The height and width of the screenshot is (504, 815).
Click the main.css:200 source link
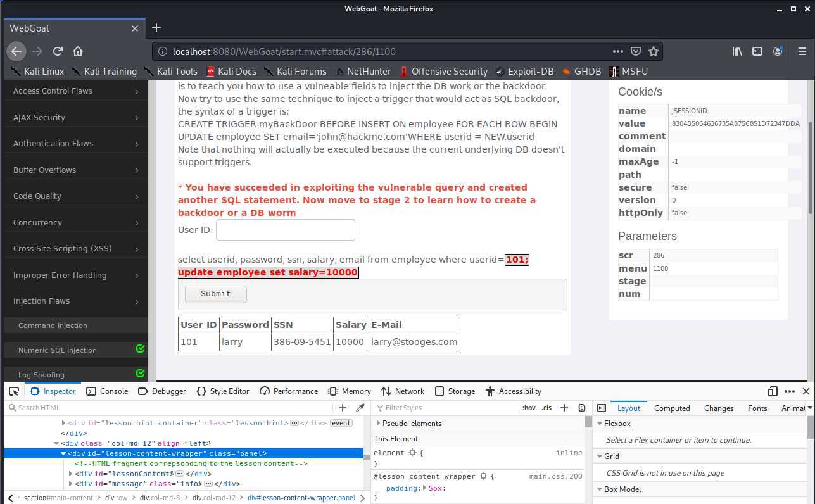(555, 476)
